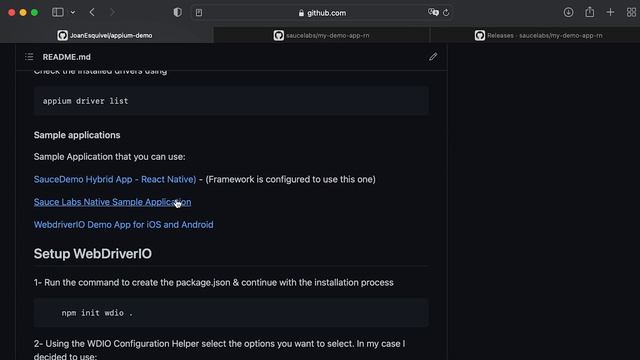Click the README.md file title
Screen dimensions: 640x360
[67, 57]
